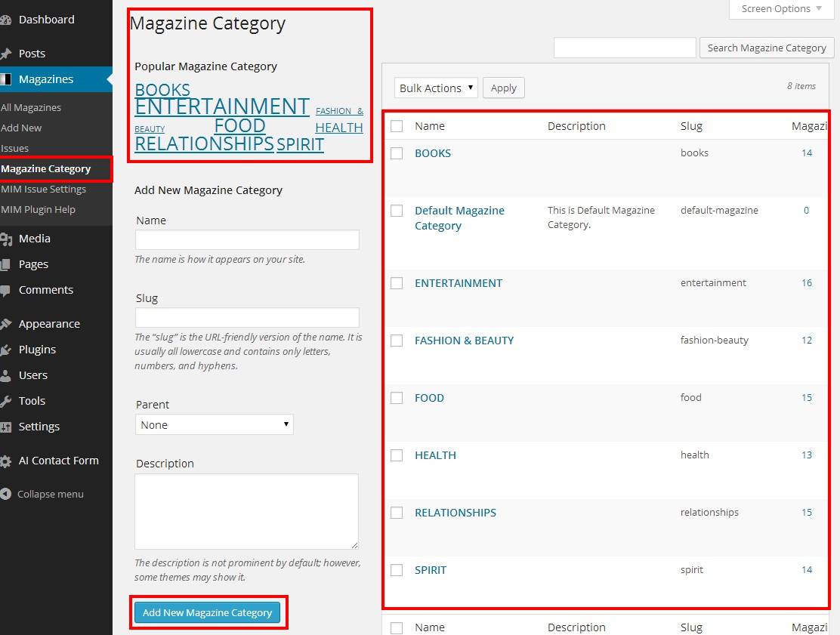Focus the search magazine category field
840x635 pixels.
625,48
